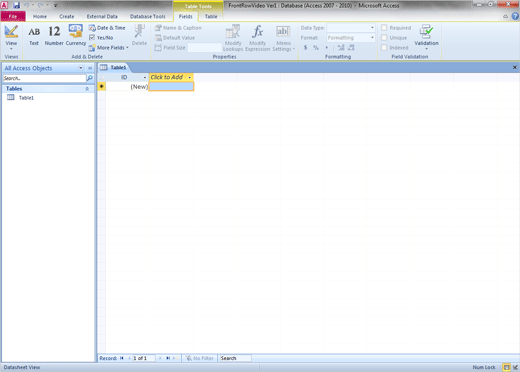The width and height of the screenshot is (520, 372).
Task: Increase decimal places
Action: click(341, 48)
